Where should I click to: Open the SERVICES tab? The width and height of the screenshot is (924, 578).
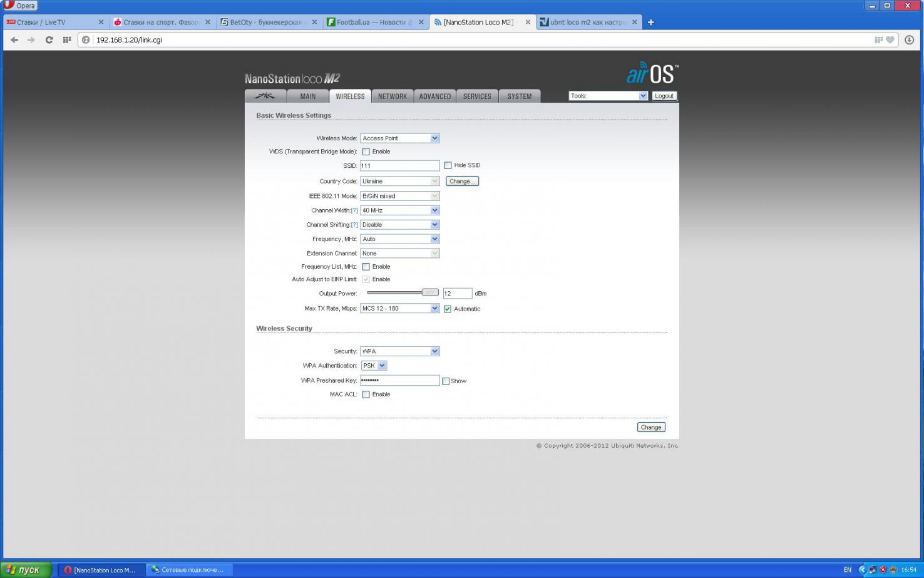[477, 96]
